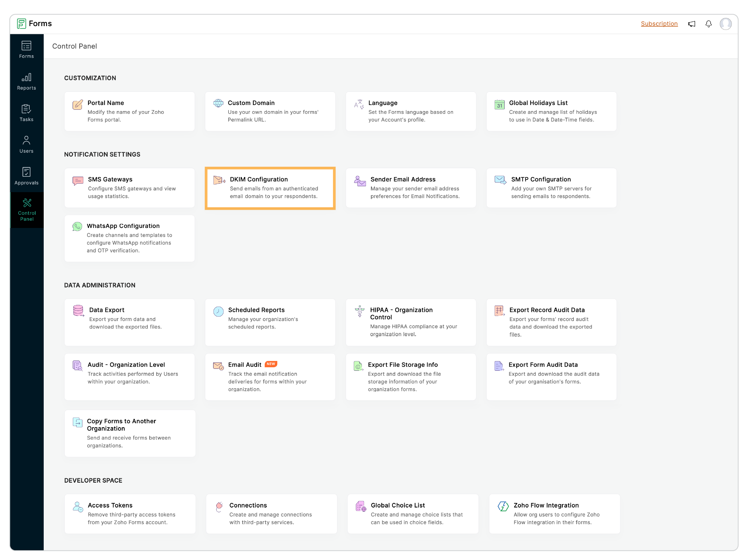Click the Zoho Forms logo icon
747x560 pixels.
(x=21, y=24)
